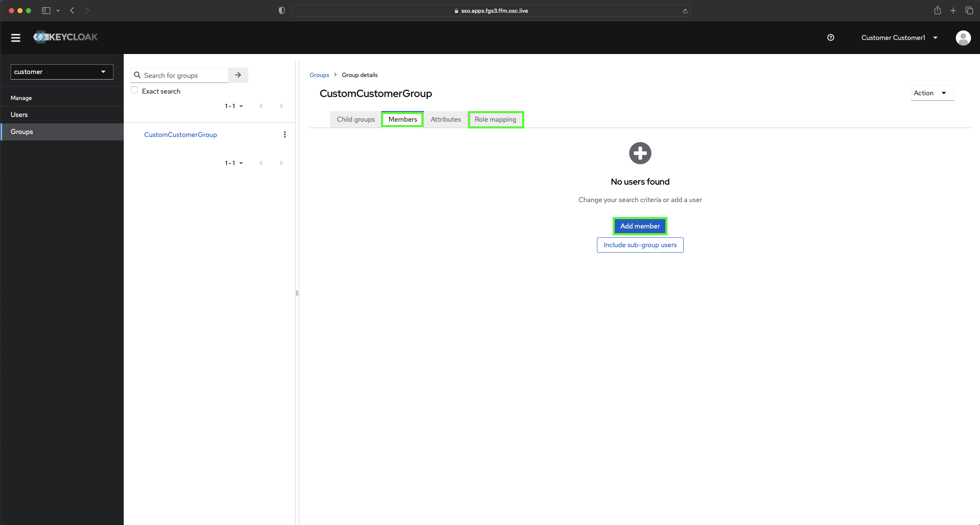Image resolution: width=980 pixels, height=525 pixels.
Task: Open Groups via the breadcrumb link
Action: coord(319,75)
